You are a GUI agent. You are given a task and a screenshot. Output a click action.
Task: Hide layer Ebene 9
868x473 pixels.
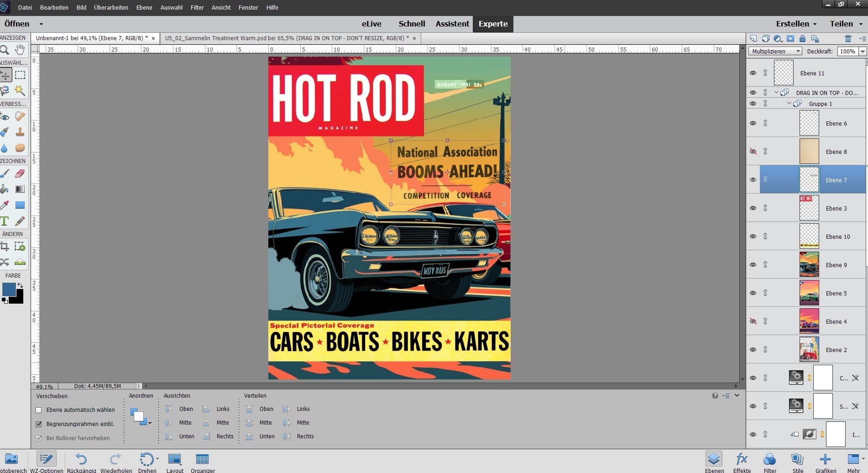pyautogui.click(x=753, y=265)
